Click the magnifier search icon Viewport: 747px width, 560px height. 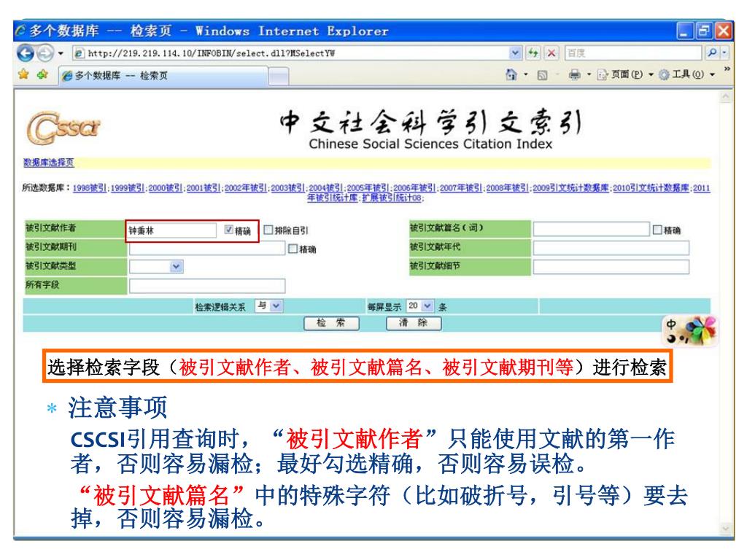point(712,52)
